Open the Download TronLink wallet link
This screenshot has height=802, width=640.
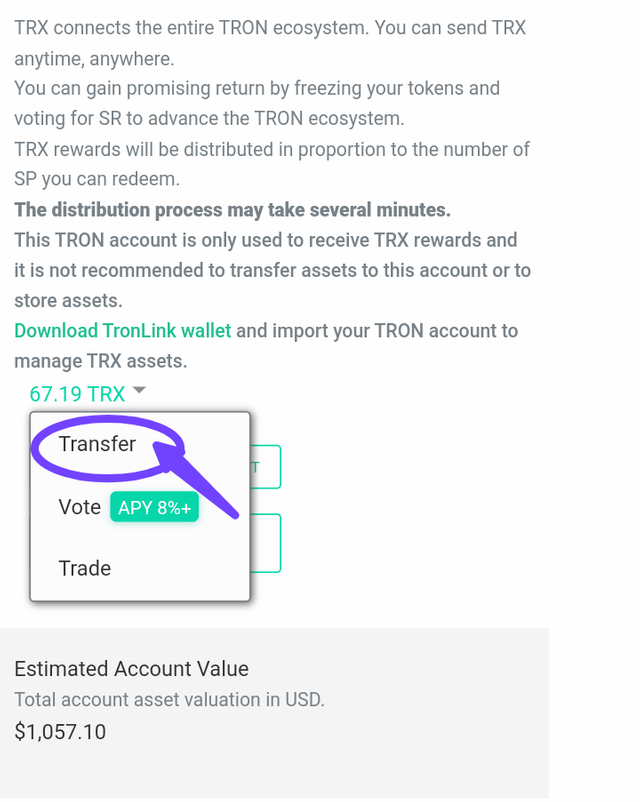point(122,330)
